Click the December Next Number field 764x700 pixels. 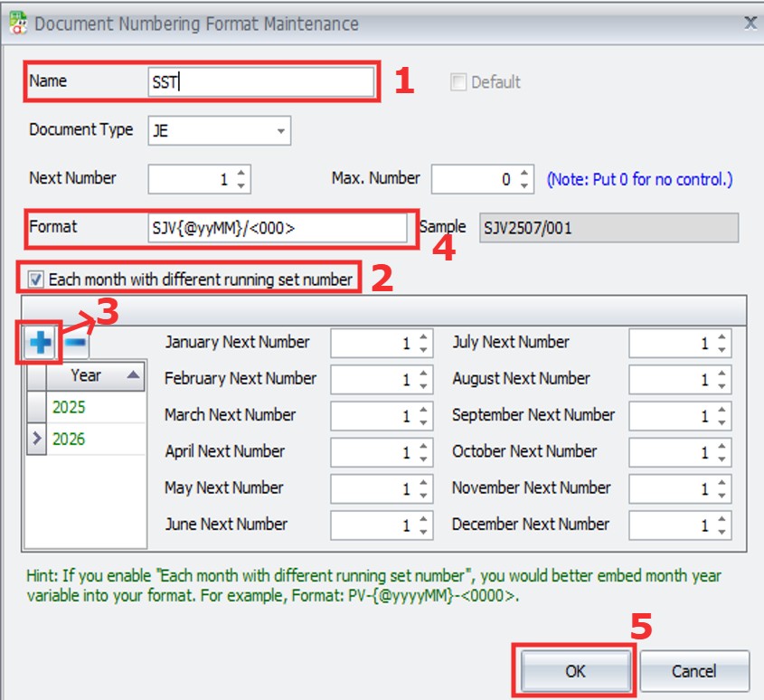[x=671, y=525]
